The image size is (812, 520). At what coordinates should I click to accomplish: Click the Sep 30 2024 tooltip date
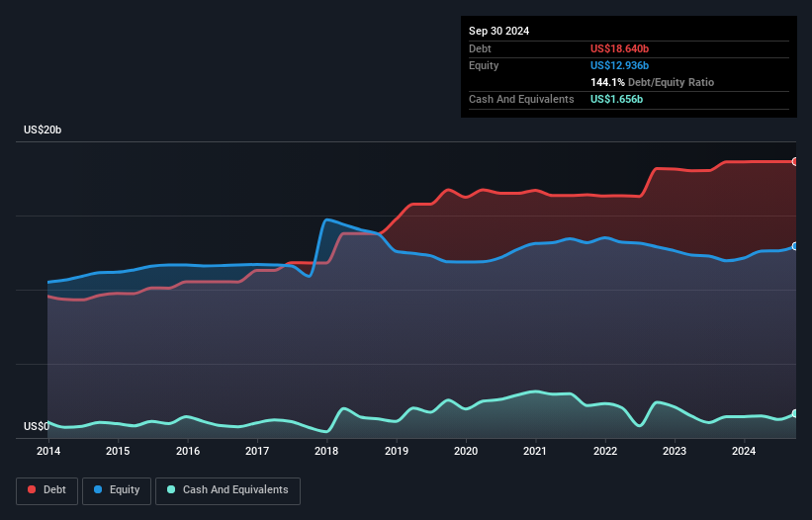click(x=498, y=31)
